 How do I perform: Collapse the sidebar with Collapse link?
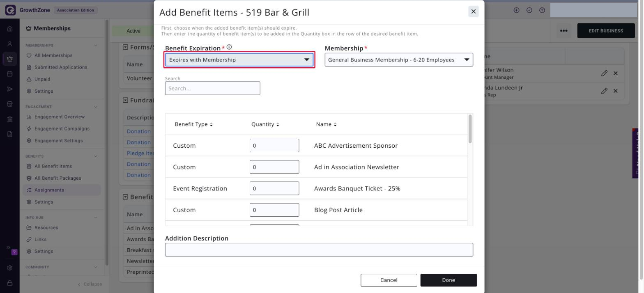click(x=90, y=284)
